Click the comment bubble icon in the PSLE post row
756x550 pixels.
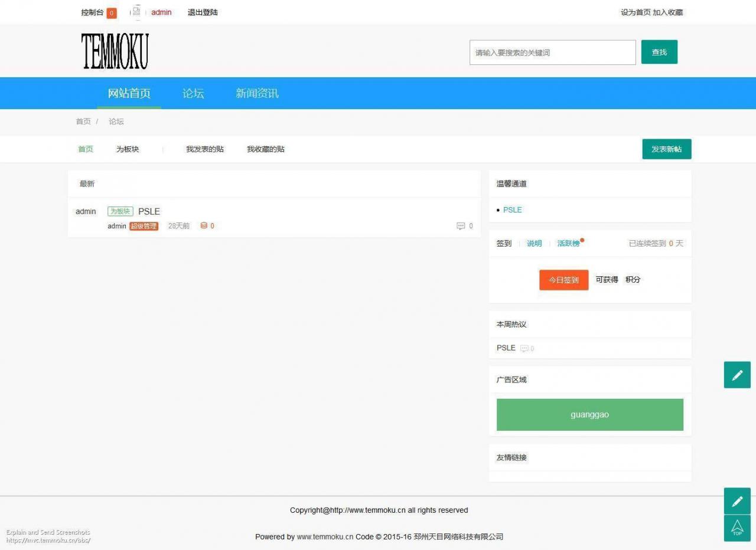[461, 226]
